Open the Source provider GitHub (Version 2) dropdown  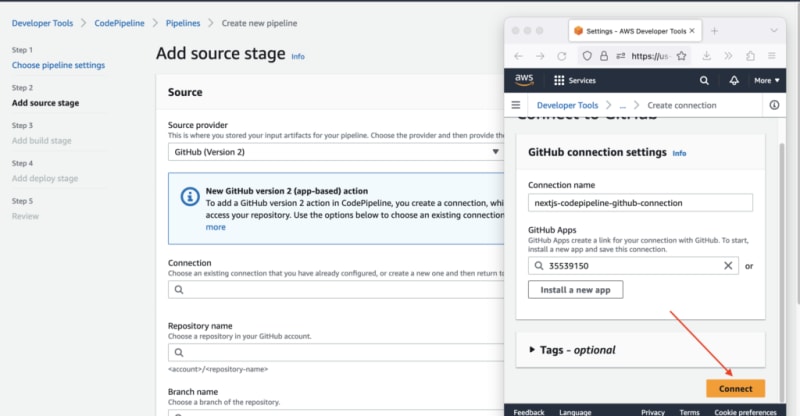point(336,152)
